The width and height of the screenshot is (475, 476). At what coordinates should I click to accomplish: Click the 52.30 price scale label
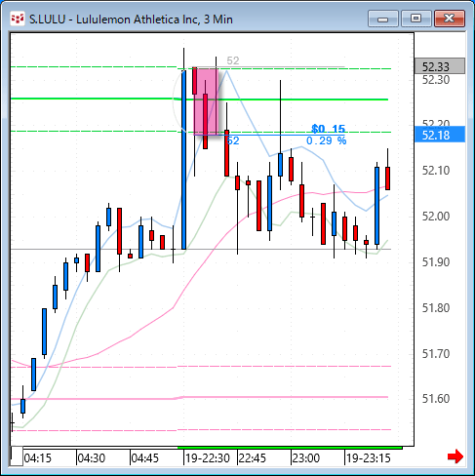436,80
